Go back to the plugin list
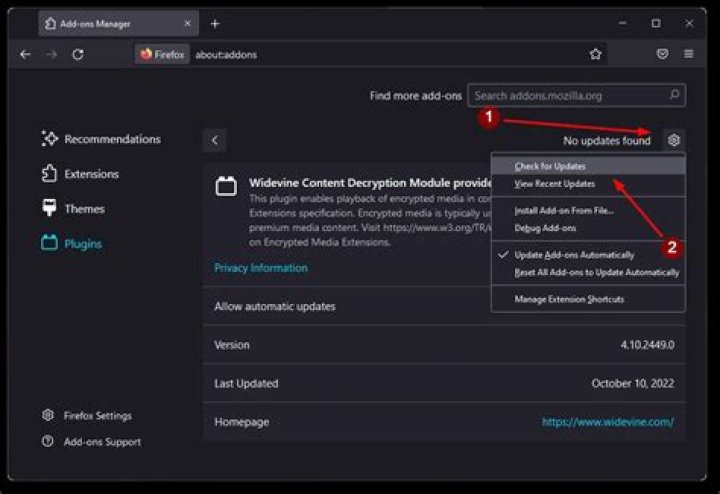Screen dimensions: 720x494 click(214, 140)
